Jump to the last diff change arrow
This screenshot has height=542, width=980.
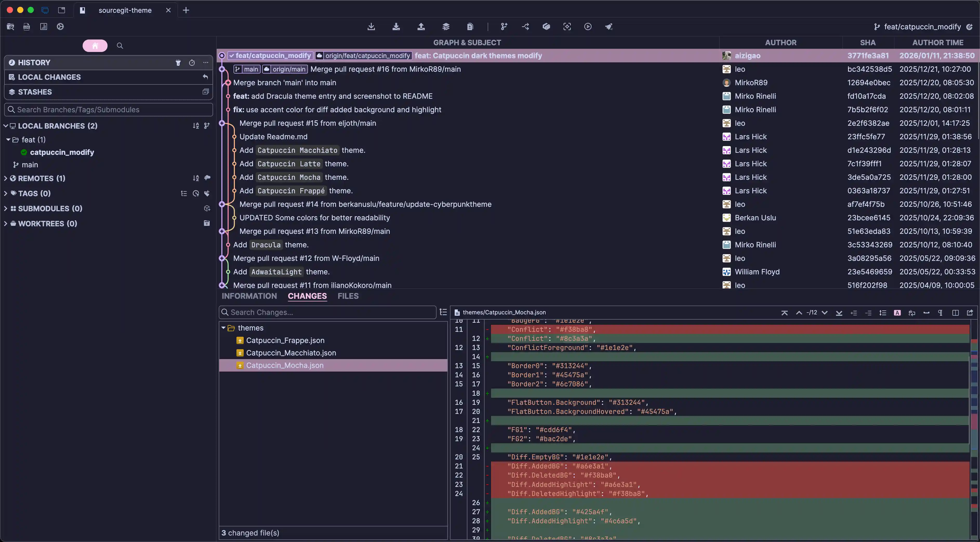pyautogui.click(x=839, y=313)
